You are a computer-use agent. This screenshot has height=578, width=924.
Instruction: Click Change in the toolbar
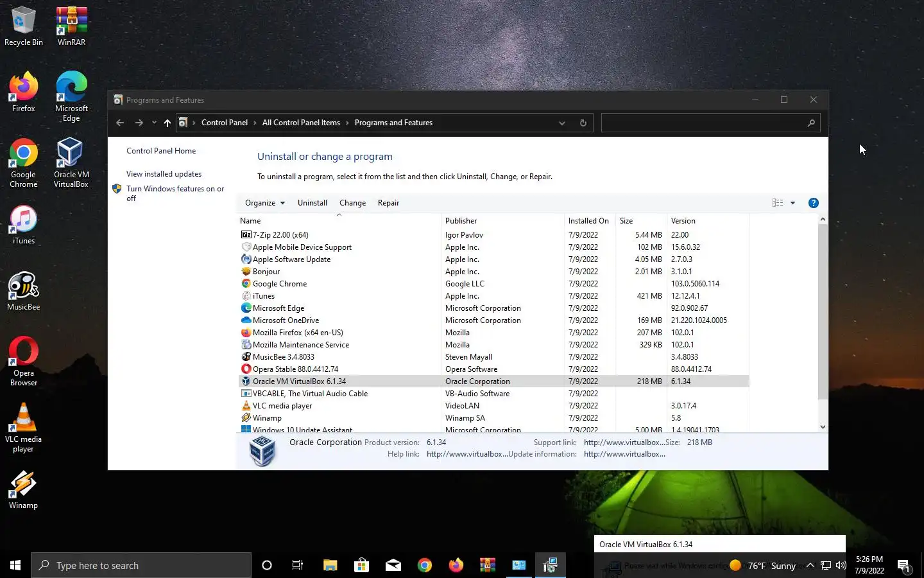352,203
